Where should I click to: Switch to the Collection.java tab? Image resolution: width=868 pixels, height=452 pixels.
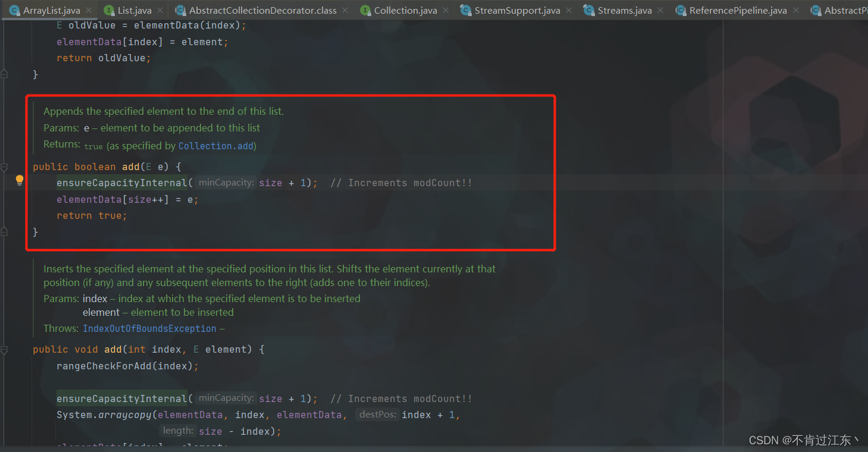pos(405,10)
